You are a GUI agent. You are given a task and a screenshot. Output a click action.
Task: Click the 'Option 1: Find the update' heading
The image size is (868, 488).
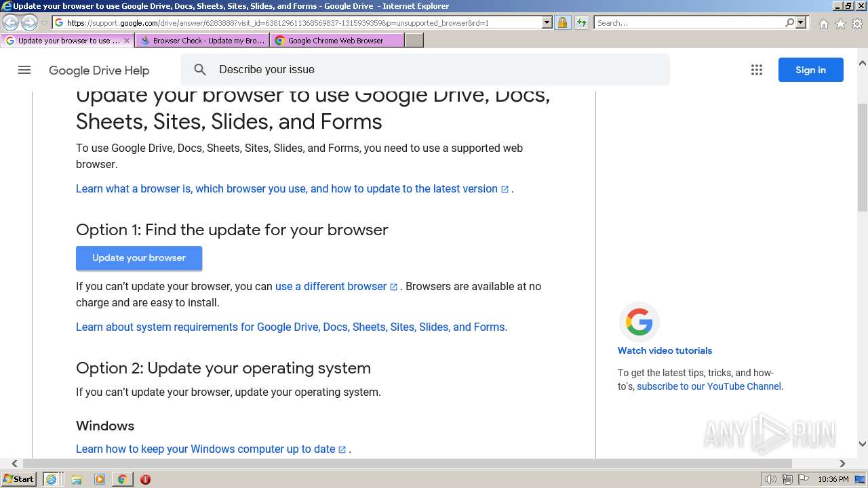tap(232, 230)
